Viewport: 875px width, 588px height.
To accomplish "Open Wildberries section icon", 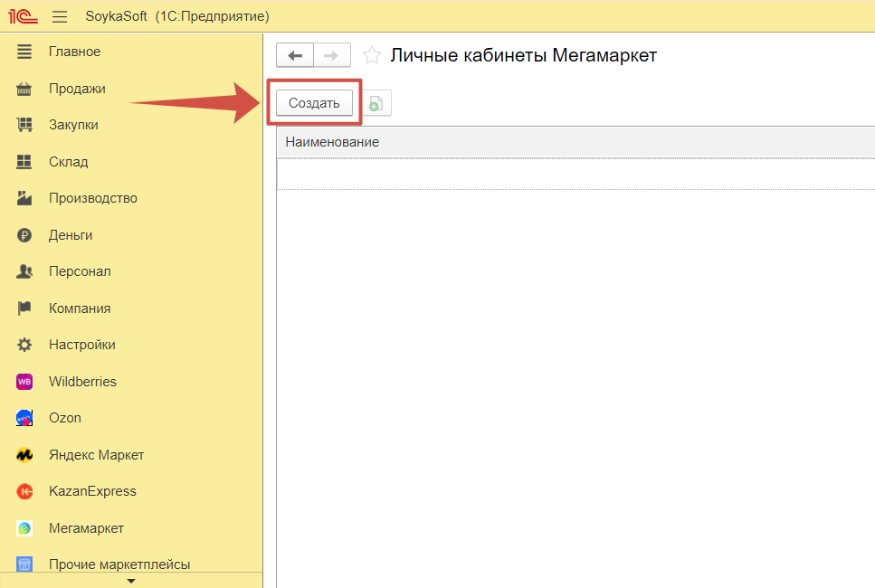I will tap(24, 382).
